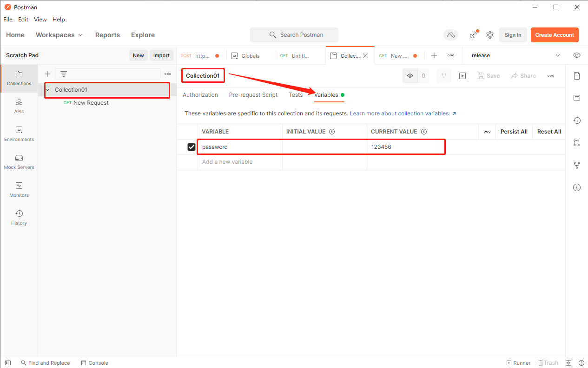Open Learn more about collection variables link
This screenshot has height=368, width=588.
click(x=403, y=114)
